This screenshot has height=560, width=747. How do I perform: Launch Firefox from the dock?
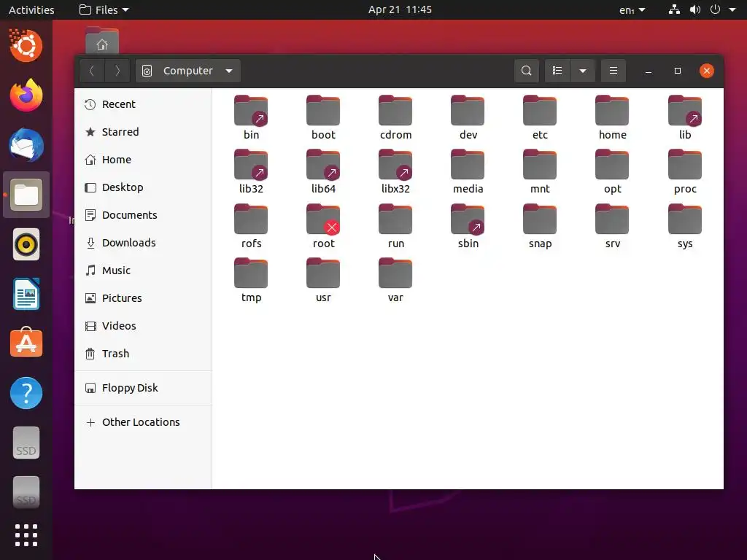click(x=26, y=96)
